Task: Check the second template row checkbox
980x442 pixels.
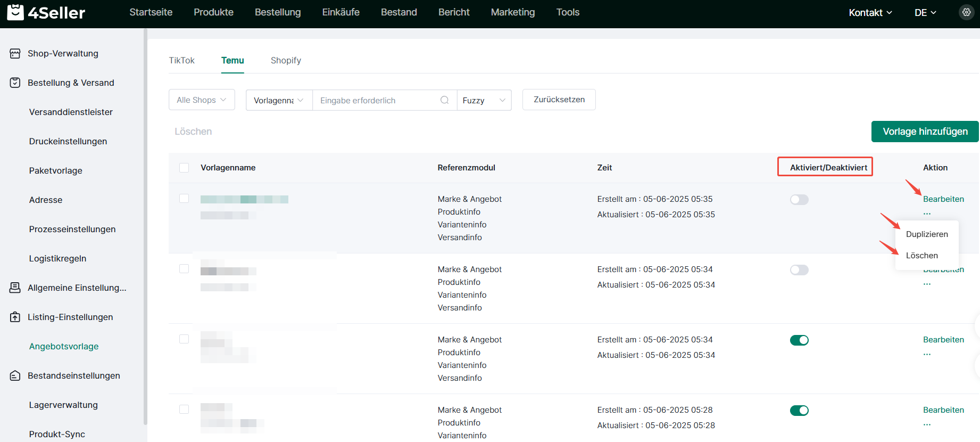Action: (184, 269)
